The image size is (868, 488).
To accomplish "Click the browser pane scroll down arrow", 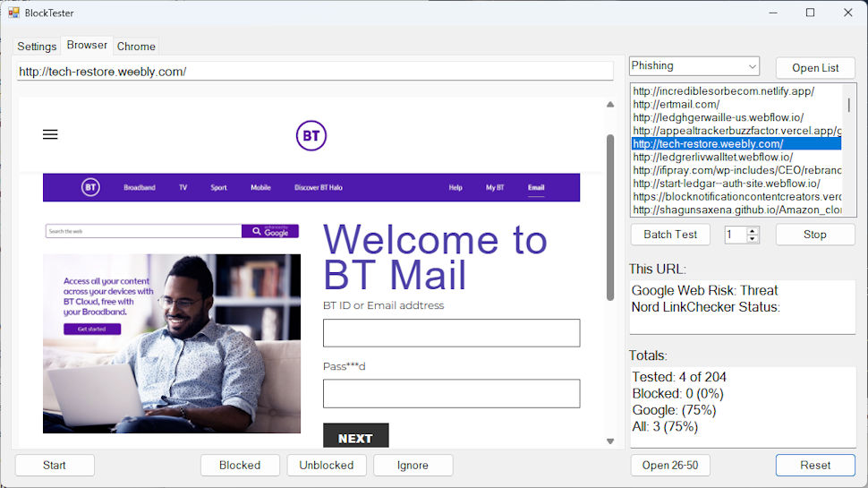I will [610, 441].
